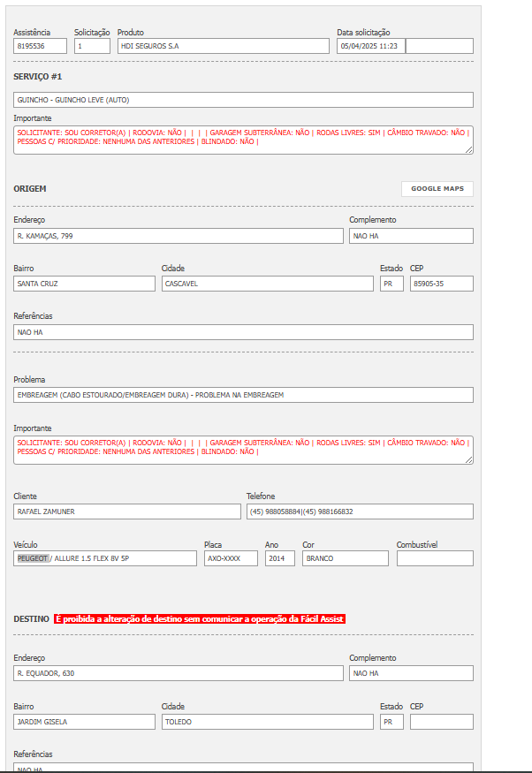Click the Telefone field with phone numbers

point(360,512)
